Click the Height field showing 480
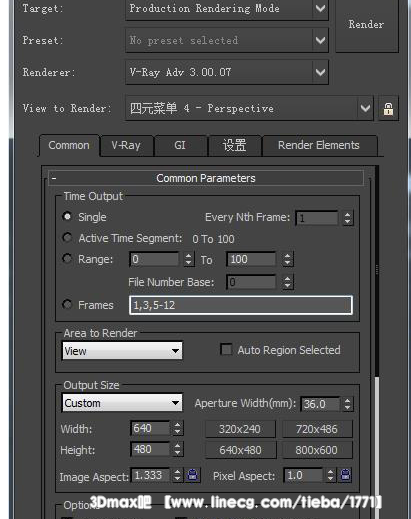The height and width of the screenshot is (519, 411). (150, 449)
